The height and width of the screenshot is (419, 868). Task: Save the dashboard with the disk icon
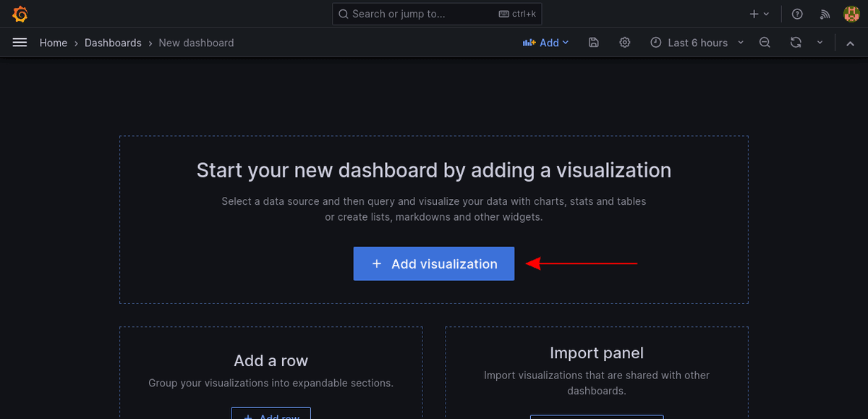(x=594, y=43)
